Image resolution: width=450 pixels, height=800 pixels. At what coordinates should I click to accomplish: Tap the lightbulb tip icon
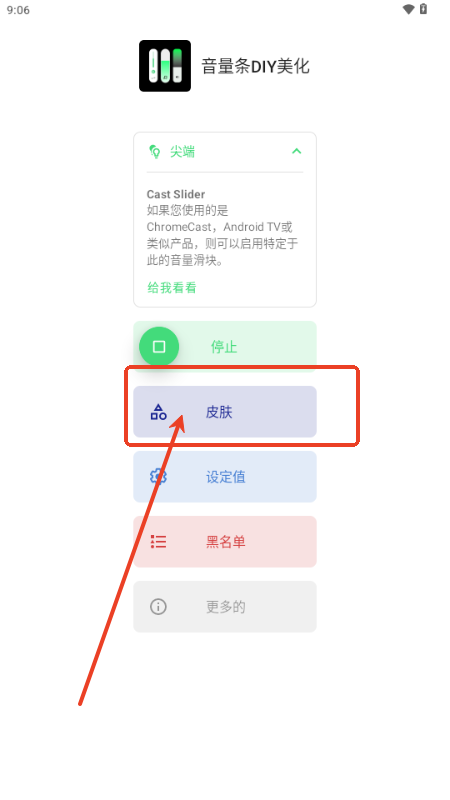tap(154, 152)
